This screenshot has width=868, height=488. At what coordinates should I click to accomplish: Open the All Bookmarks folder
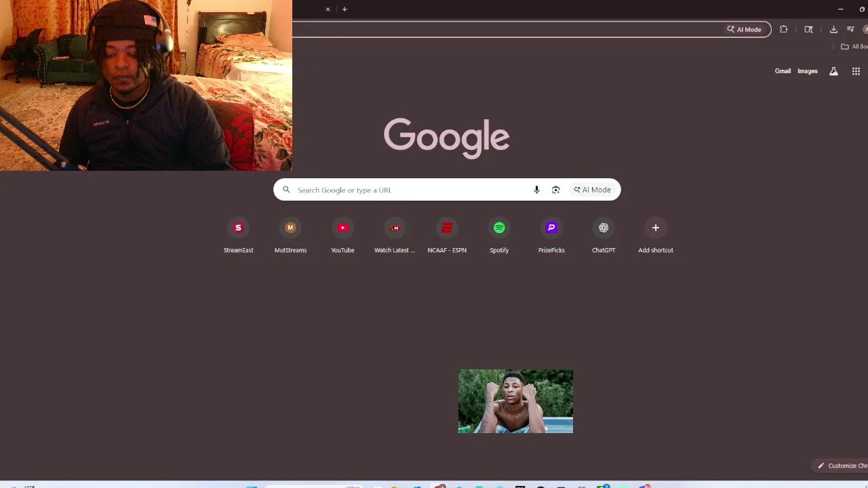click(x=854, y=47)
